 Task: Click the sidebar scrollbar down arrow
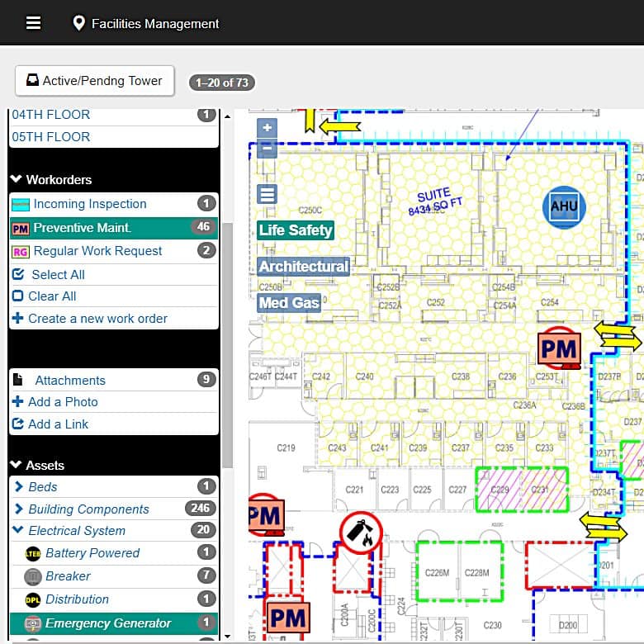coord(228,637)
